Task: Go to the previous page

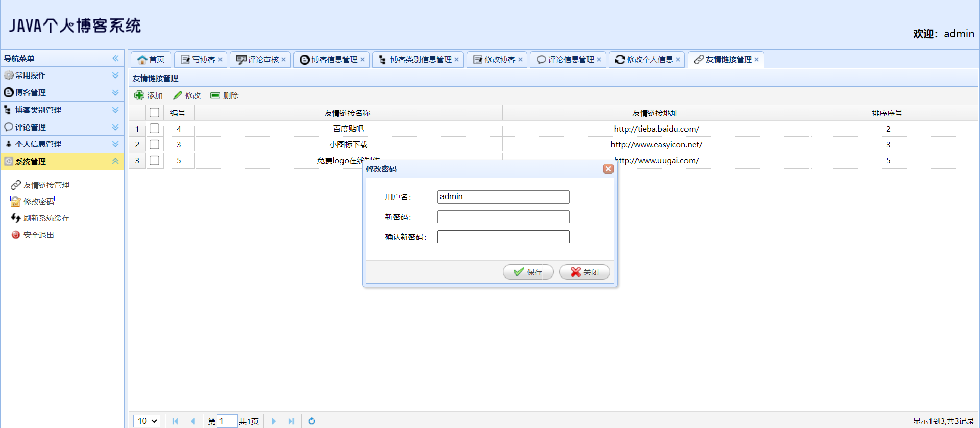Action: click(193, 421)
